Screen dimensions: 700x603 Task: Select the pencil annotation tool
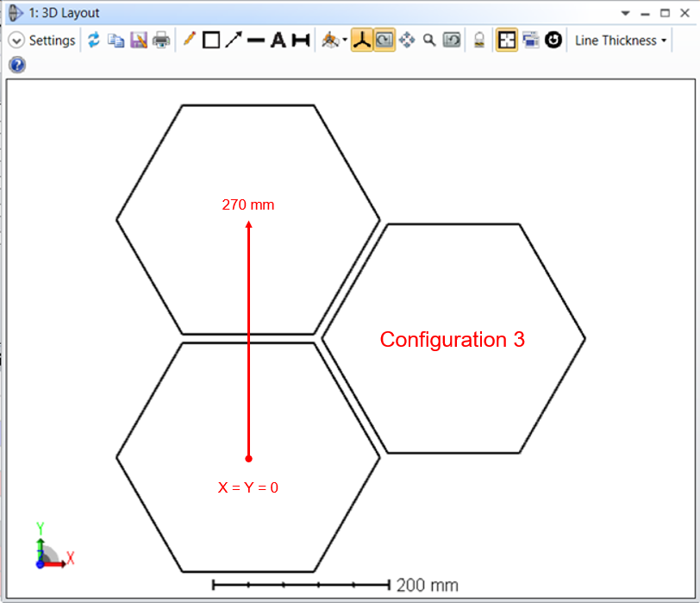click(x=190, y=40)
